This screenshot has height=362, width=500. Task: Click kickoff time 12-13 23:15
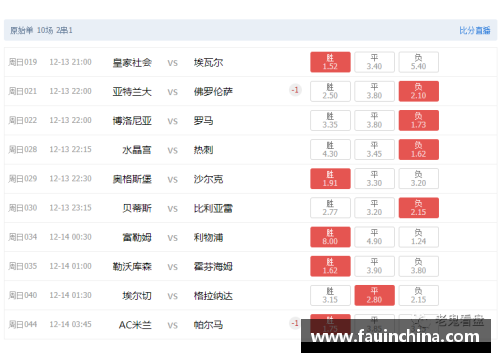[70, 208]
